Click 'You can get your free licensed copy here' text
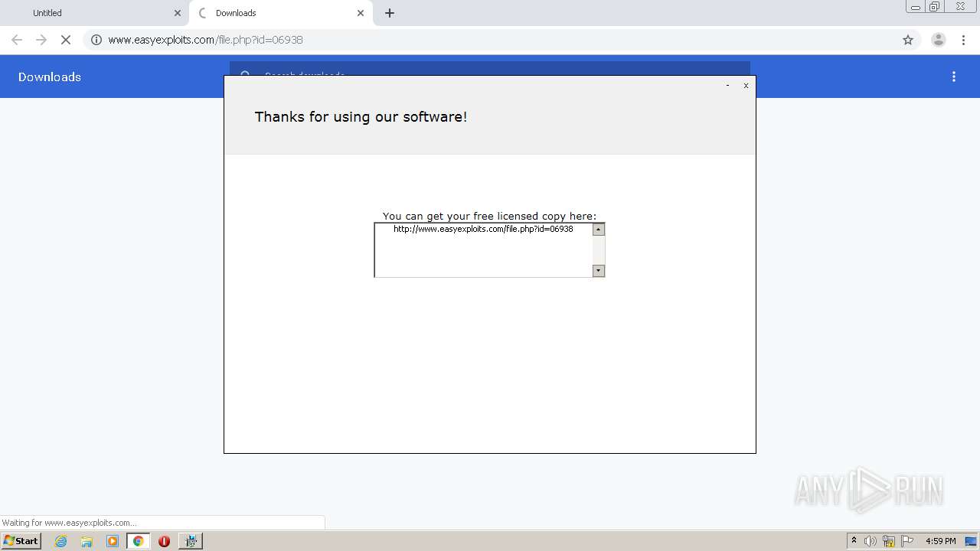This screenshot has width=980, height=551. 489,216
